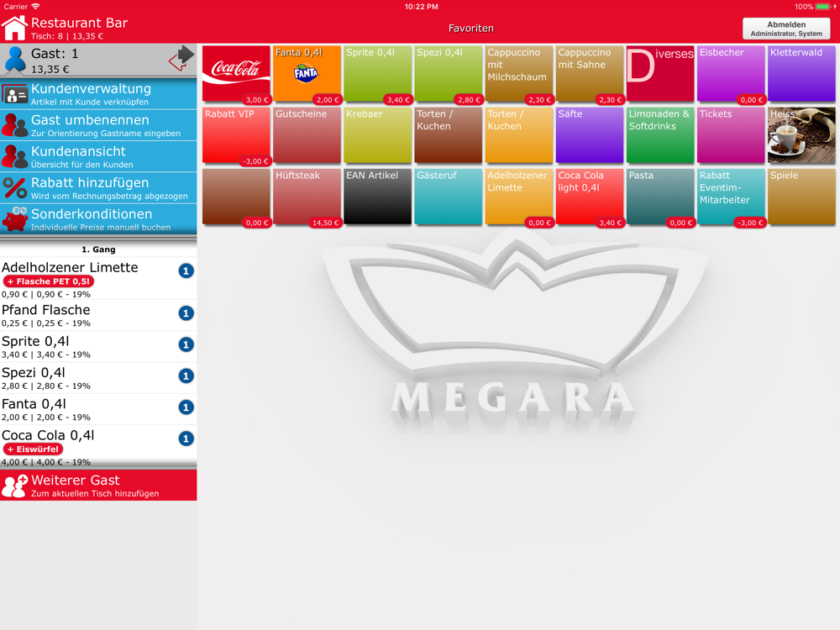Tap the 1. Gang course header
This screenshot has height=630, width=840.
coord(98,249)
